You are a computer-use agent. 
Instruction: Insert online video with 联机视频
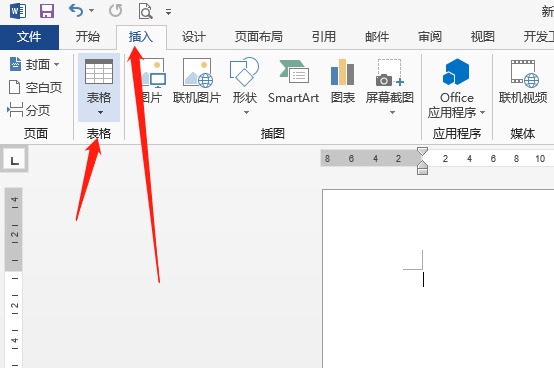pyautogui.click(x=523, y=82)
